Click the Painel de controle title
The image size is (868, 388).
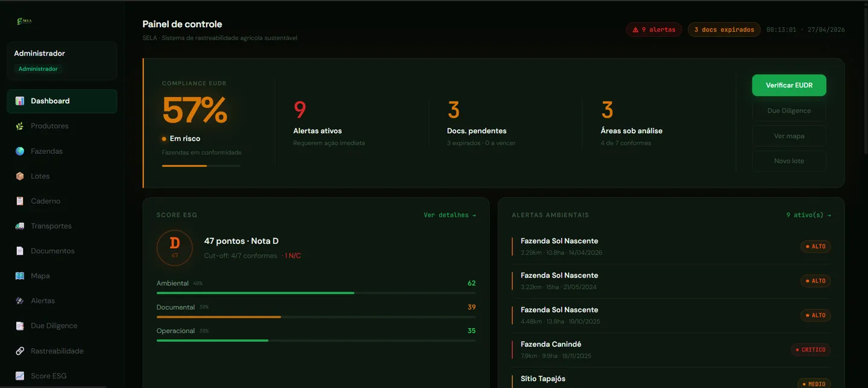(x=182, y=24)
